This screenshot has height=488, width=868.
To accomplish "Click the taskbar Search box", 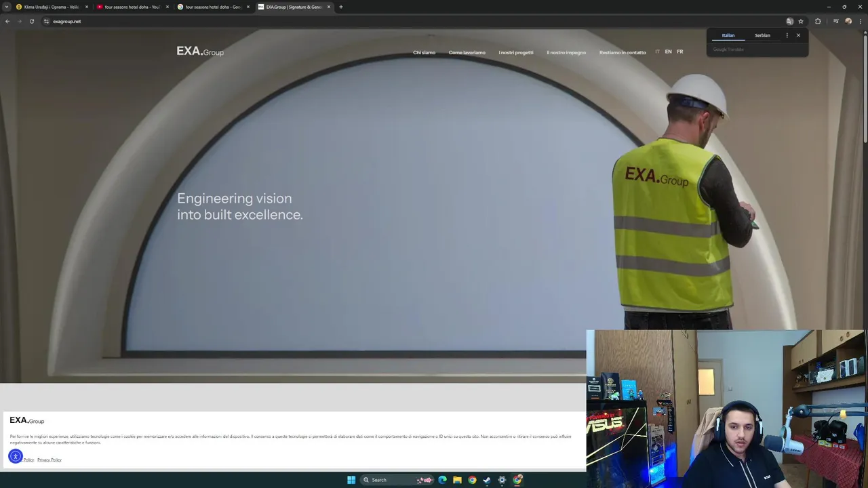I will coord(397,480).
